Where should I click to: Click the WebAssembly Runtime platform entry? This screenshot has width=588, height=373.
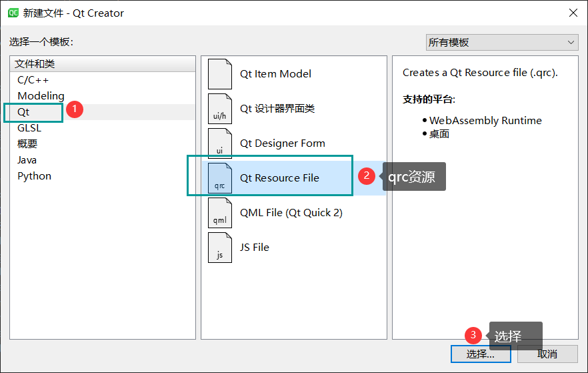click(485, 121)
